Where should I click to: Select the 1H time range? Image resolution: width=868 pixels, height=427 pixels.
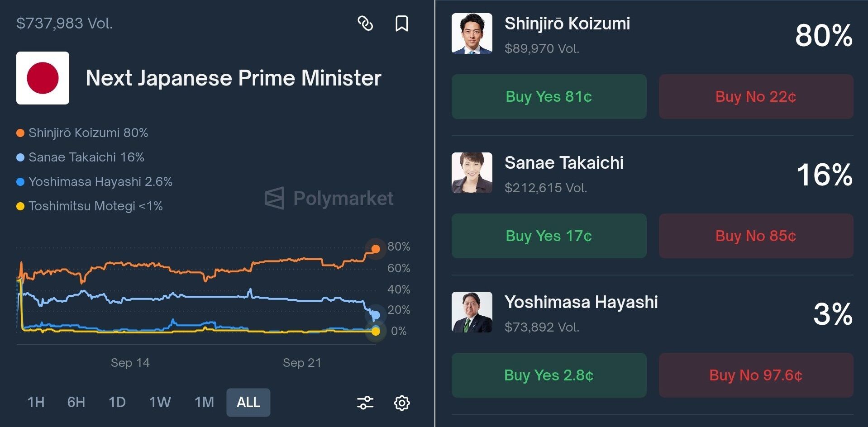point(36,402)
